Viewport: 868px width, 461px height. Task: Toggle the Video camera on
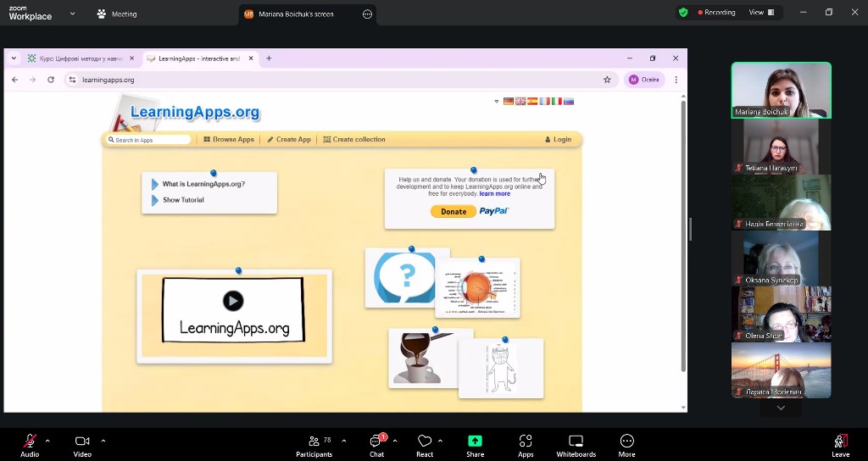[x=82, y=442]
